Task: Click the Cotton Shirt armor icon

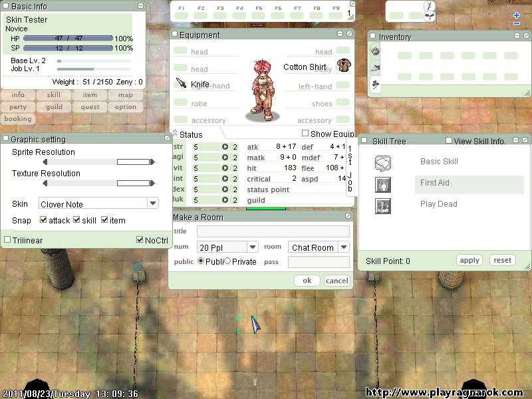Action: [344, 65]
